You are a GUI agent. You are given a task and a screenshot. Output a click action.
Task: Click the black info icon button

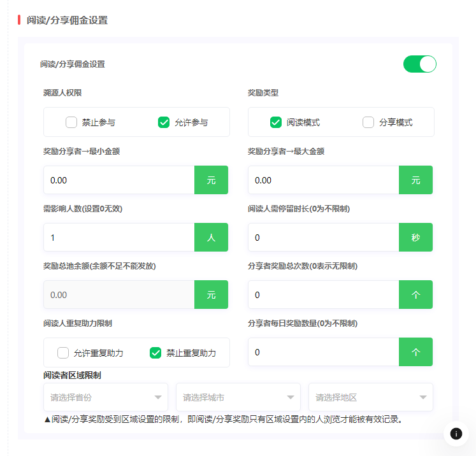456,434
